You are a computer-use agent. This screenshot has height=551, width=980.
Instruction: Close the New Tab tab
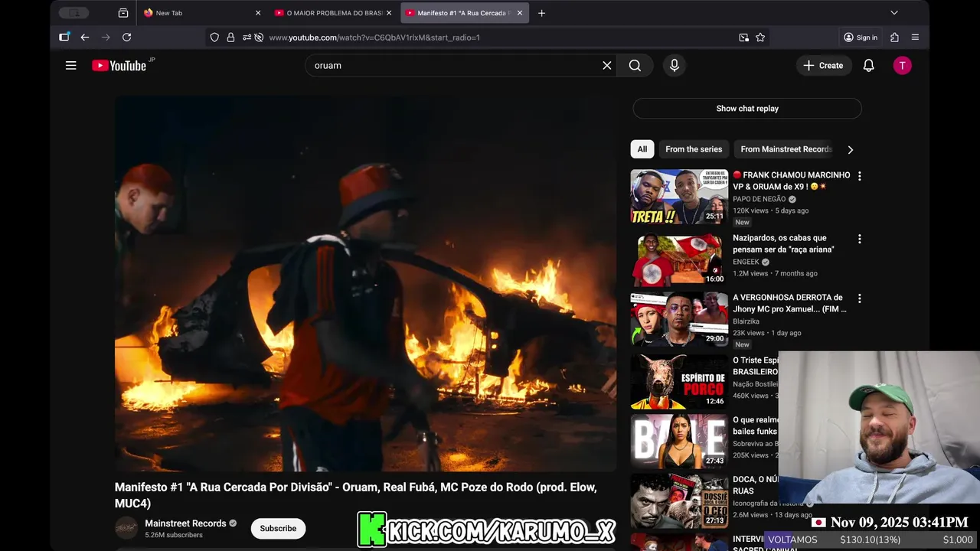pyautogui.click(x=258, y=13)
